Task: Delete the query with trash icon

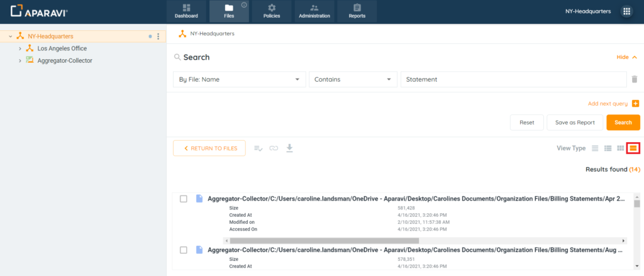Action: tap(635, 79)
